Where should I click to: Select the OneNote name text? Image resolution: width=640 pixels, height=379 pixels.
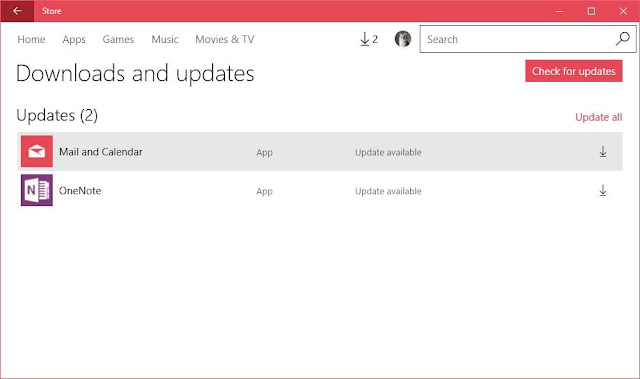(80, 191)
